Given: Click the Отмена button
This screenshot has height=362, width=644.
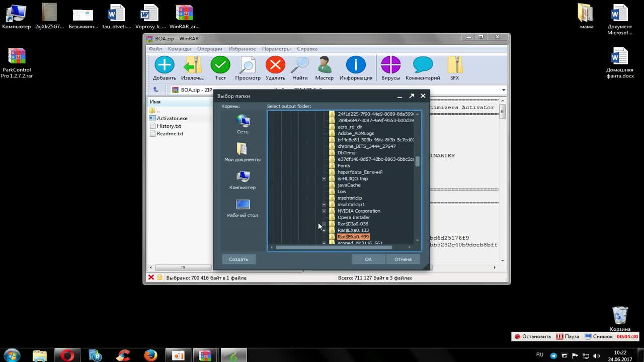Looking at the screenshot, I should 403,259.
